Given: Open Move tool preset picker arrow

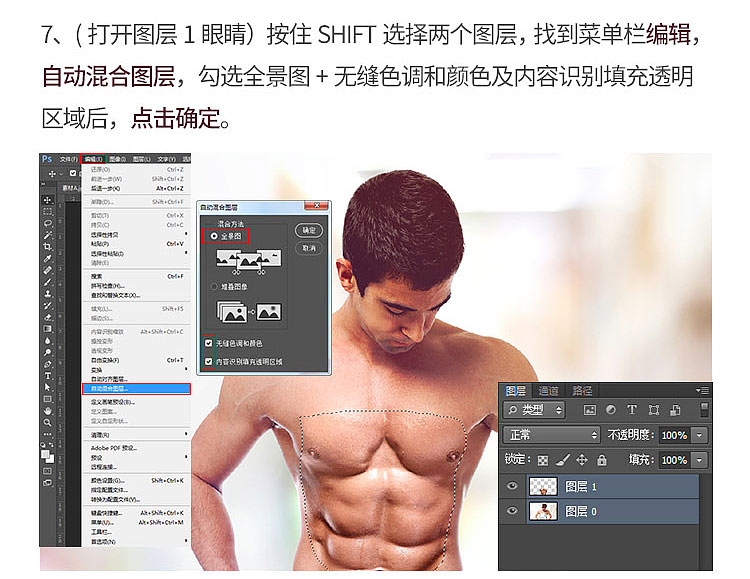Looking at the screenshot, I should (61, 174).
